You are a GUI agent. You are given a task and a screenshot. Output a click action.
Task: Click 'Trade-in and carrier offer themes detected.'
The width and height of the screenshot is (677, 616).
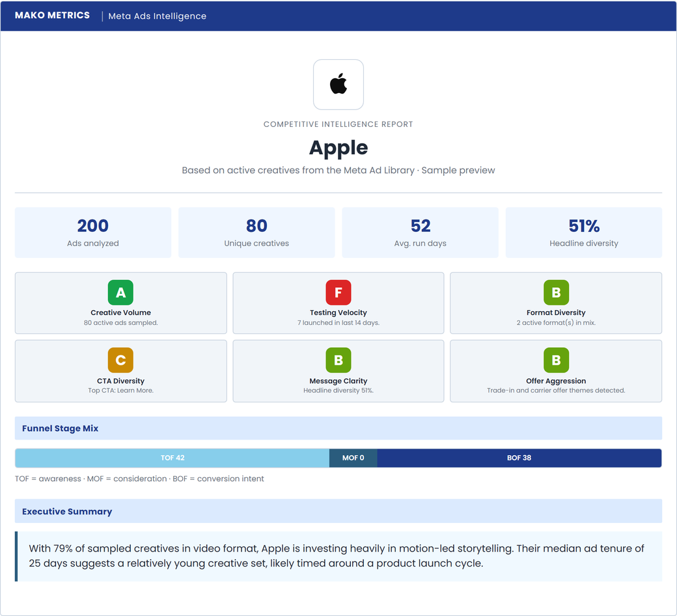pyautogui.click(x=556, y=391)
